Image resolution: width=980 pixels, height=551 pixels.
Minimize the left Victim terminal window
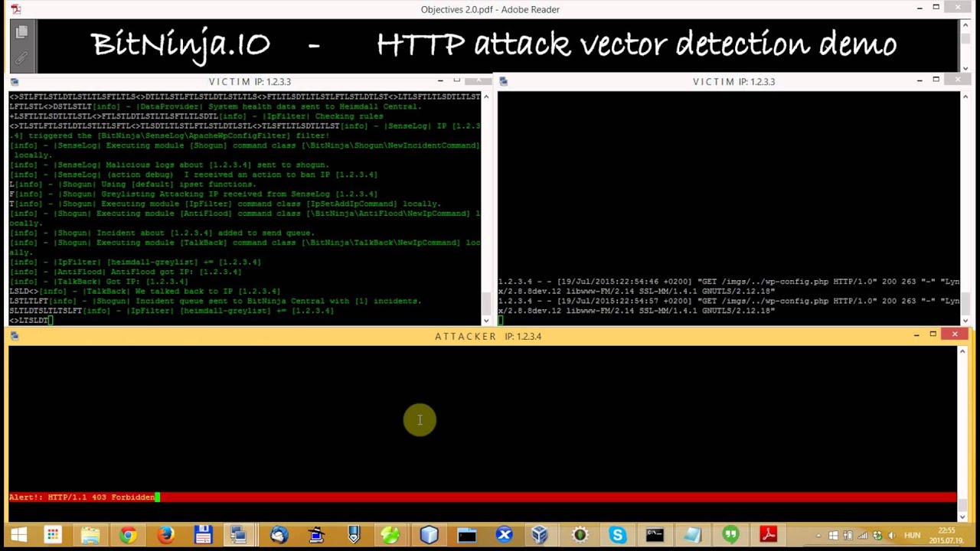pyautogui.click(x=440, y=80)
